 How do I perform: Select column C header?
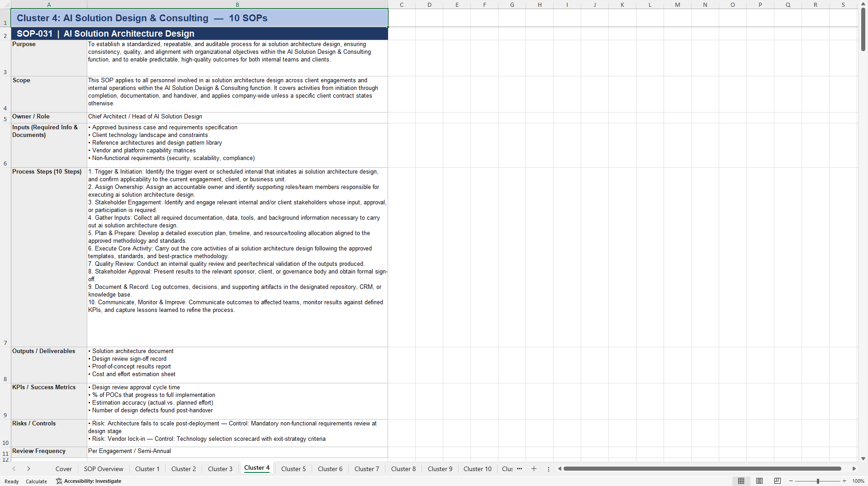click(x=402, y=5)
